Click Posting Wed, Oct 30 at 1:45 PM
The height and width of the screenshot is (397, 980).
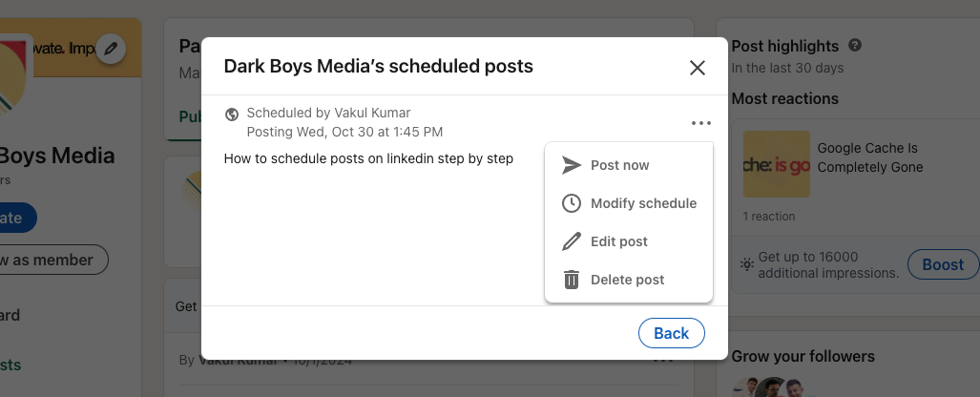coord(344,132)
